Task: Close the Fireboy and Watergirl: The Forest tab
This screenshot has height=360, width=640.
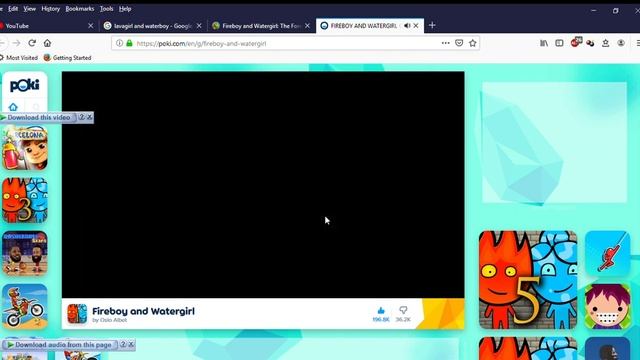Action: (307, 26)
